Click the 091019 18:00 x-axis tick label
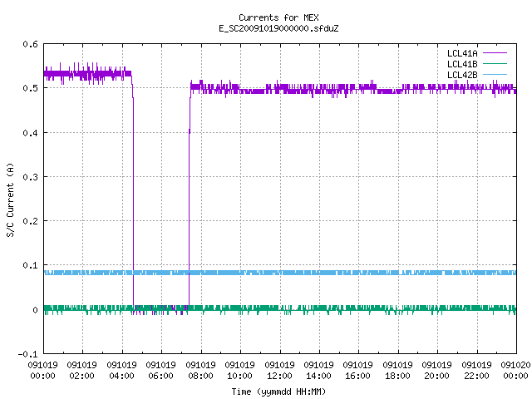532x399 pixels. 398,370
